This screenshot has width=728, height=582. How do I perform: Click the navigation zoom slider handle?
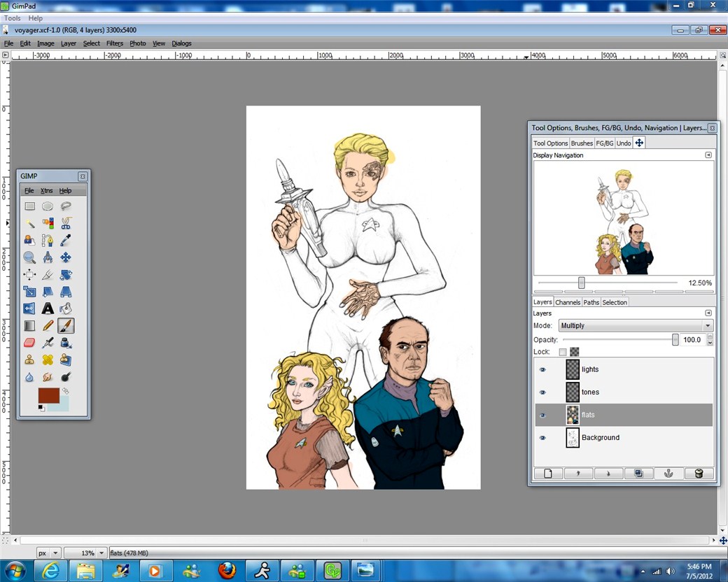[581, 283]
